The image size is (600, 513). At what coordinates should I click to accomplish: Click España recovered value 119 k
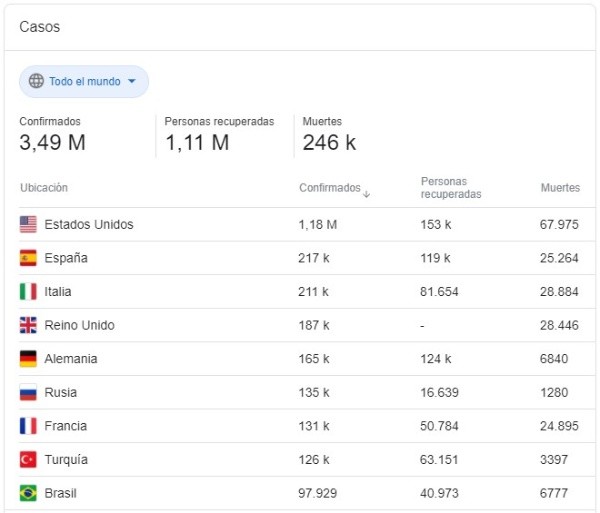[x=435, y=258]
